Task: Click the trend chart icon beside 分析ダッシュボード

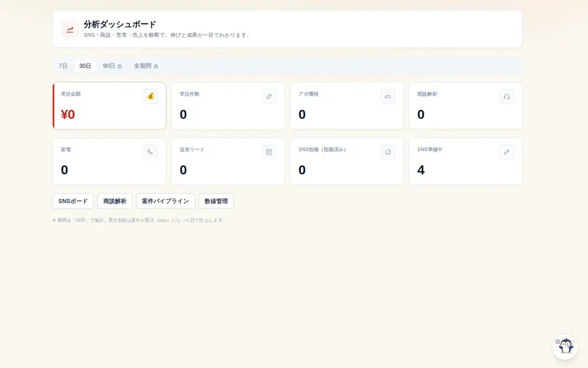Action: point(70,29)
